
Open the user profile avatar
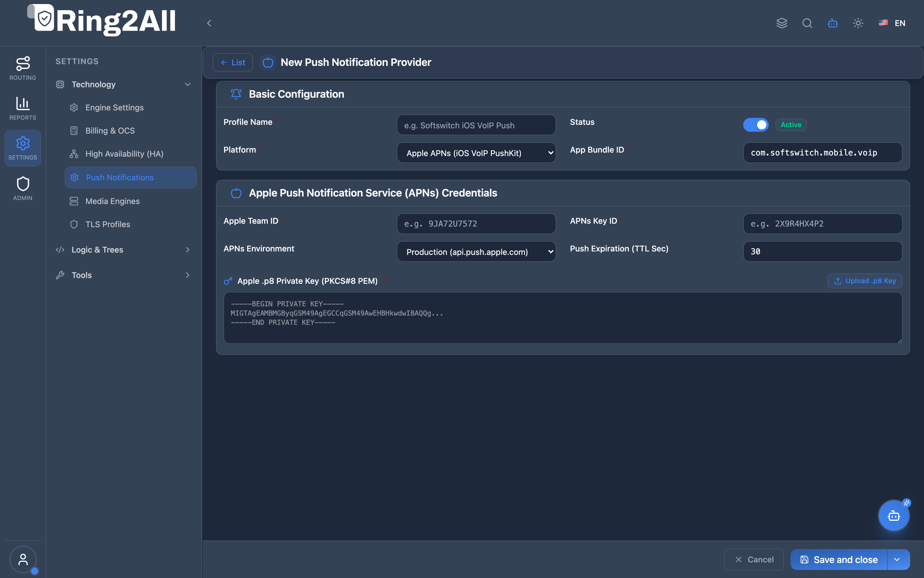[x=23, y=560]
